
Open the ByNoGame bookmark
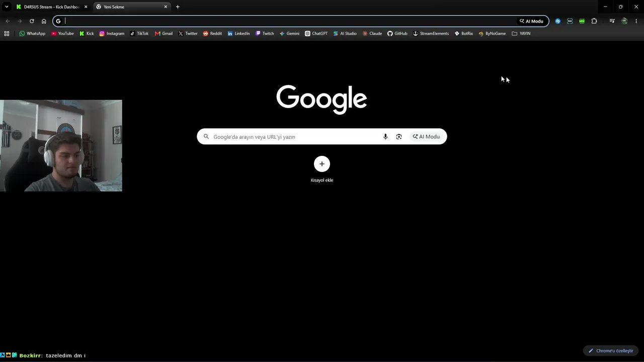(492, 34)
